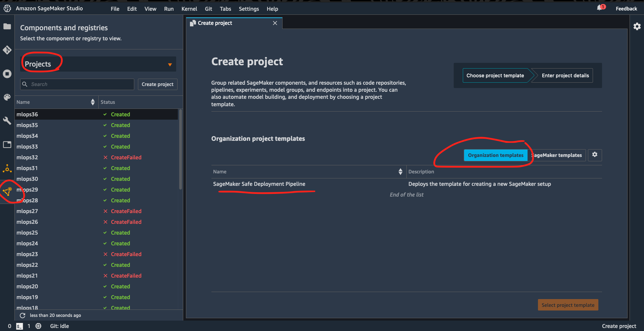
Task: Select failed project mlops32
Action: point(96,157)
